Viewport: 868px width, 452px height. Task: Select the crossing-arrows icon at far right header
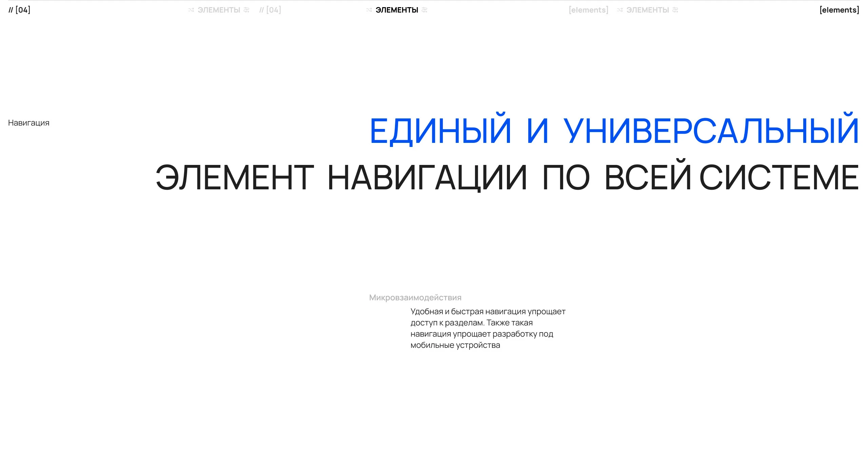675,10
